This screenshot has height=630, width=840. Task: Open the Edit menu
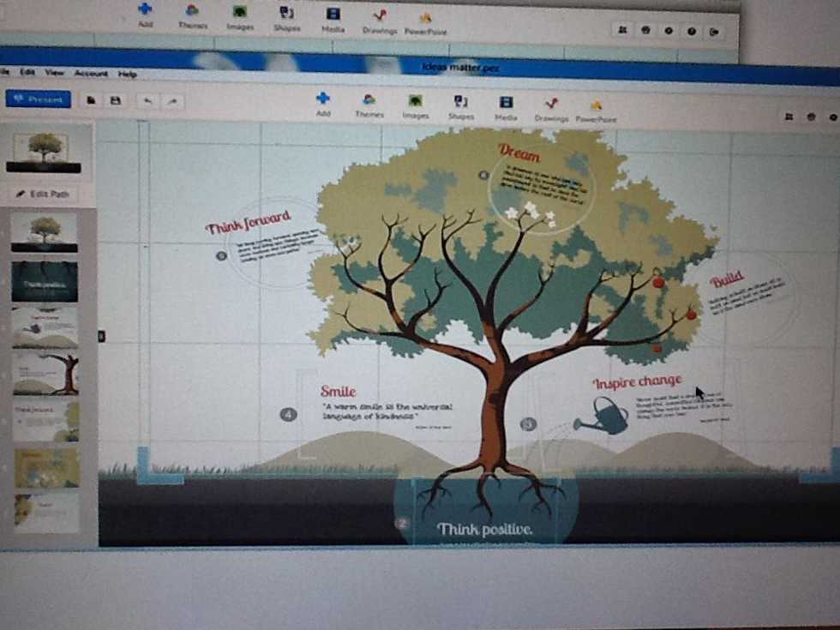coord(28,73)
